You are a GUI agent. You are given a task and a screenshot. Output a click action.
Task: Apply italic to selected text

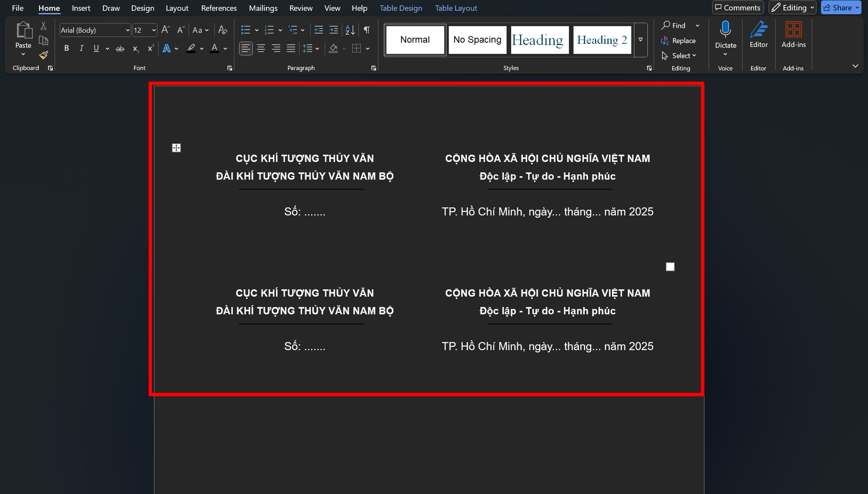coord(81,48)
